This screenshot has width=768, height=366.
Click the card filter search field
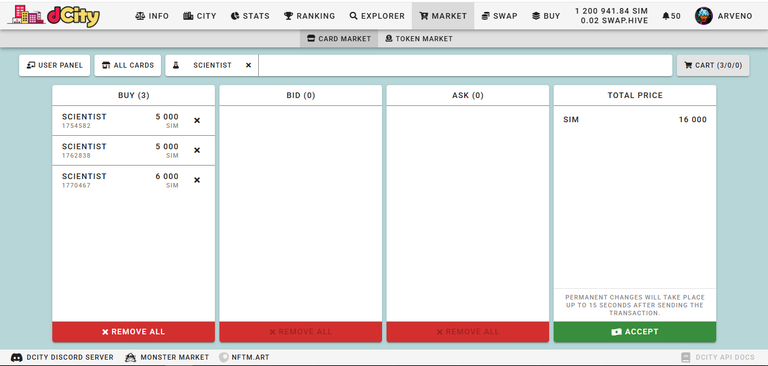465,65
